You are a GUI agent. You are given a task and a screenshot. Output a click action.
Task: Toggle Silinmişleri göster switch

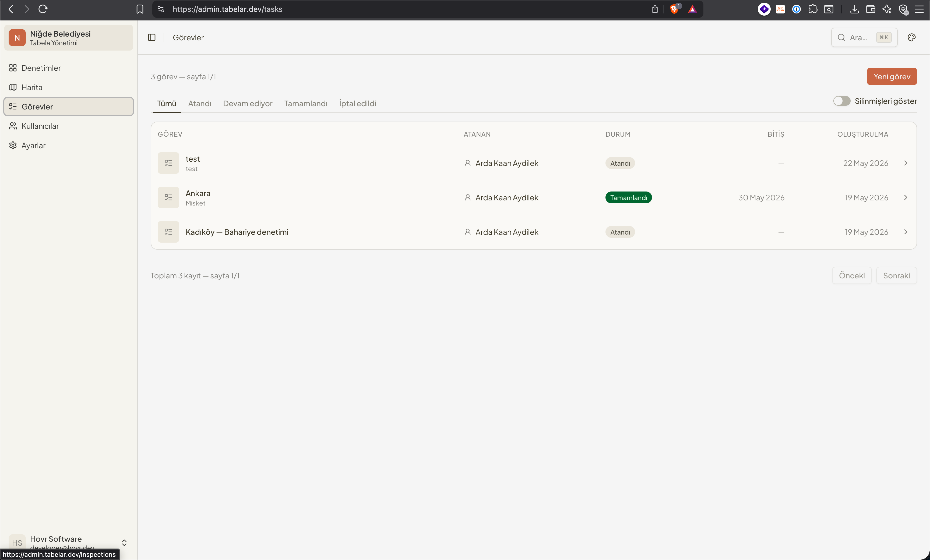pyautogui.click(x=842, y=101)
